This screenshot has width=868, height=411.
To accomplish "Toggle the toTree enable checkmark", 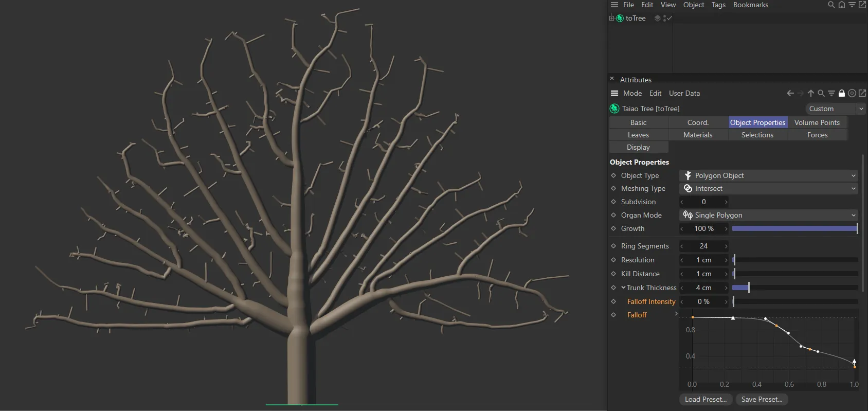I will tap(670, 18).
